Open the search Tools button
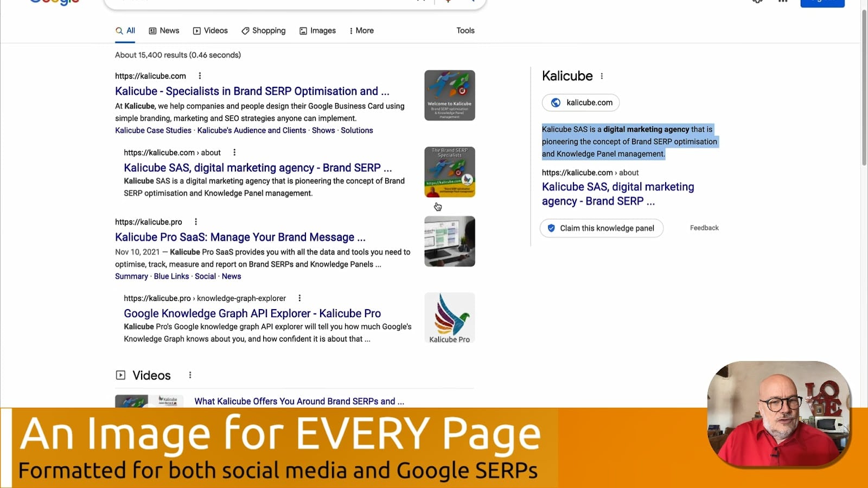868x488 pixels. [465, 31]
